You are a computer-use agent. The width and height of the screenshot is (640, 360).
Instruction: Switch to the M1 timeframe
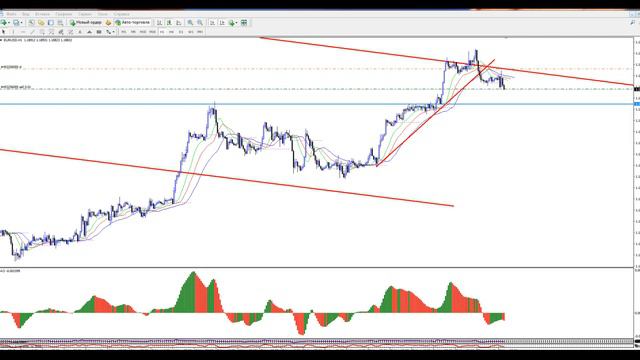(124, 32)
